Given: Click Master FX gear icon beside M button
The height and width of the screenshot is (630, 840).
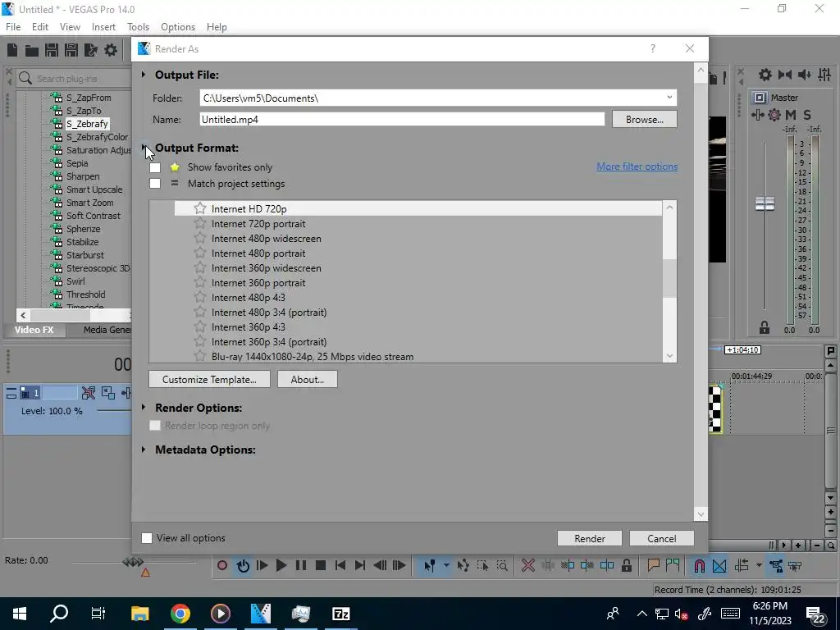Looking at the screenshot, I should 774,115.
